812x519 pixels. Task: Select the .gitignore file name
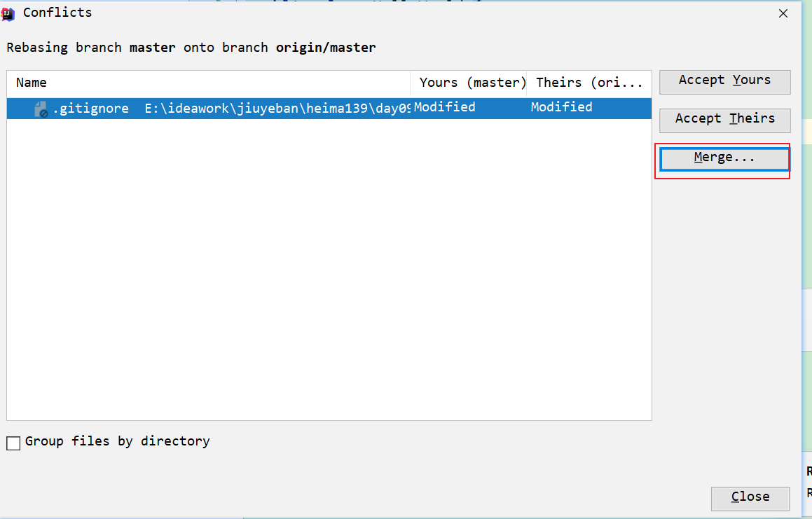(x=91, y=109)
